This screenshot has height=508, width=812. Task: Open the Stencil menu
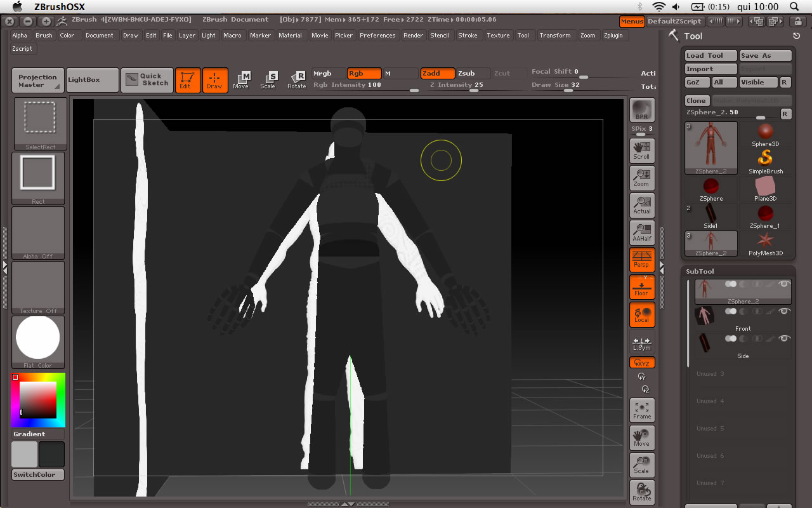point(440,36)
